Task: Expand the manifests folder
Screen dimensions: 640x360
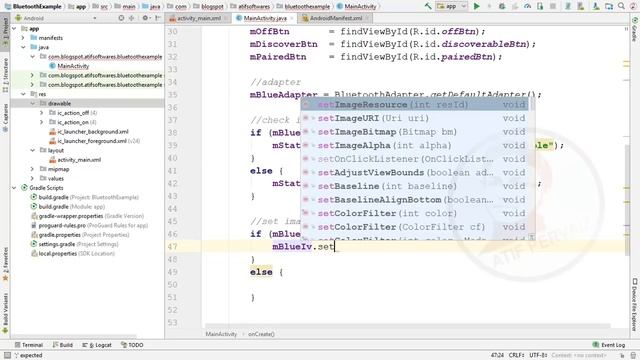Action: (x=23, y=38)
